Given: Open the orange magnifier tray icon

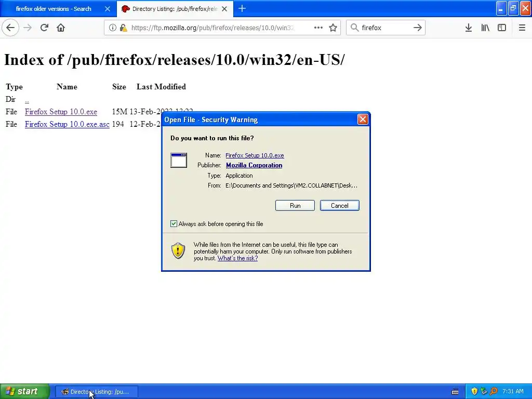Looking at the screenshot, I should pos(494,392).
